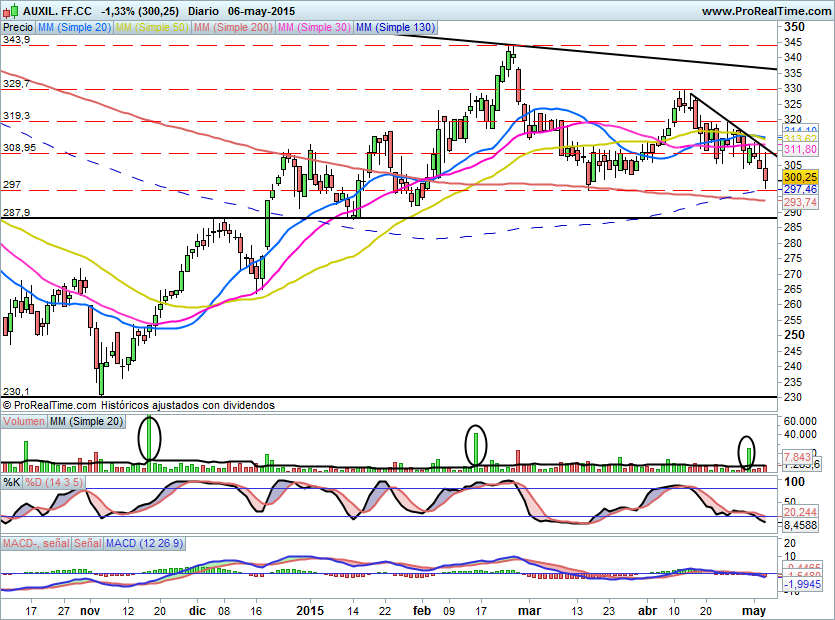Select the %K stochastic label
Viewport: 835px width, 620px height.
click(x=12, y=482)
